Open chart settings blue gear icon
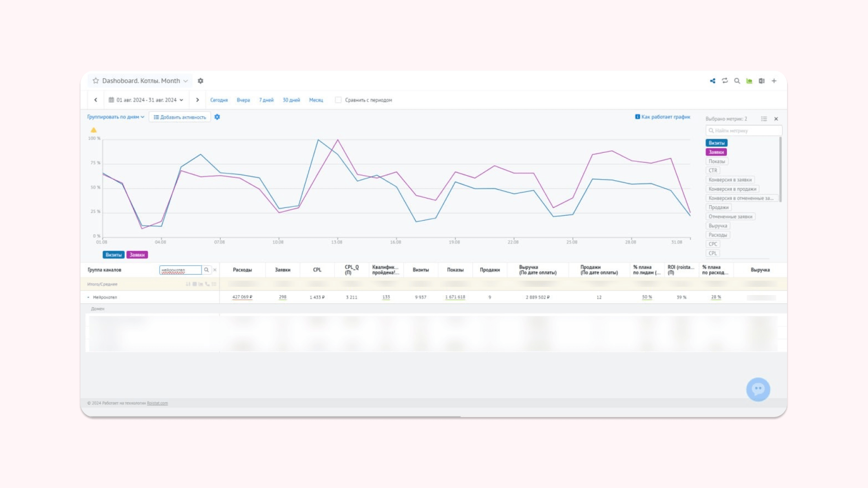This screenshot has height=488, width=868. coord(217,117)
